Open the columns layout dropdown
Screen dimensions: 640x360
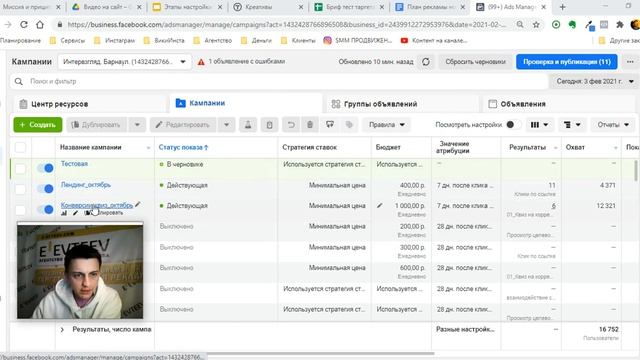(539, 124)
